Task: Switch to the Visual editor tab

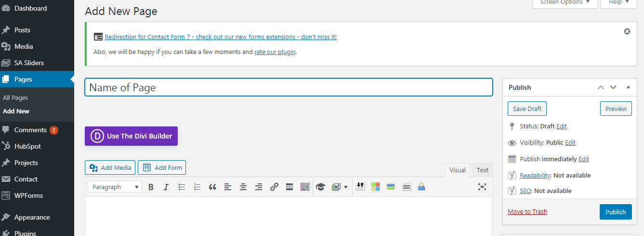Action: pos(458,170)
